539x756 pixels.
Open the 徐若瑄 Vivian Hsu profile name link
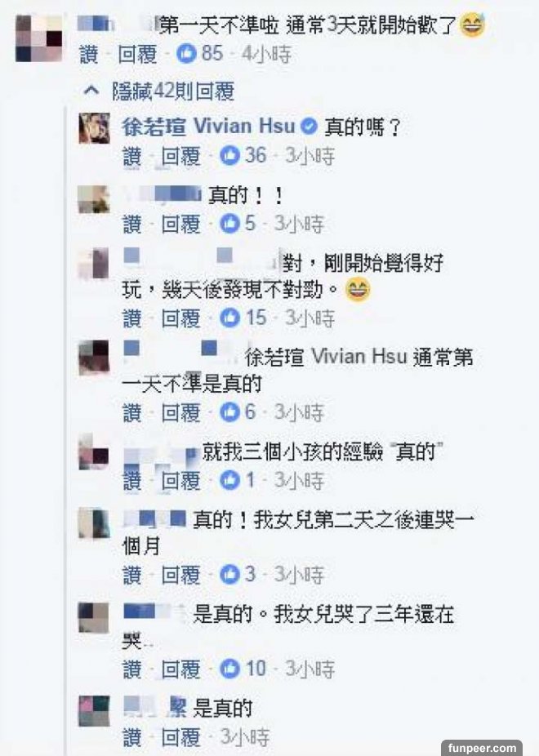point(208,127)
